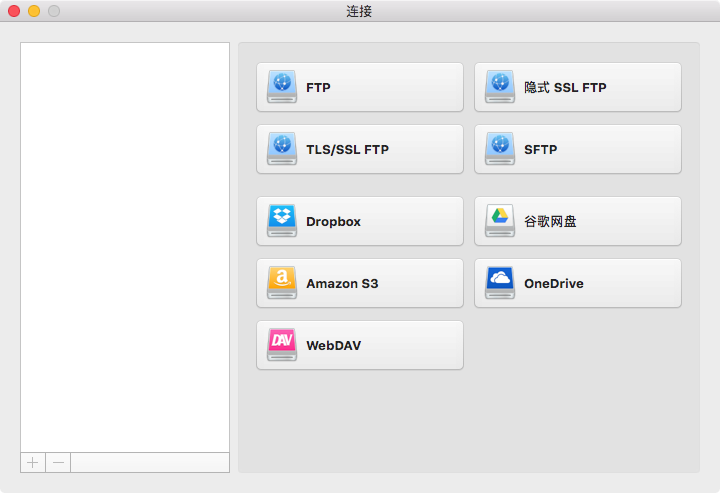Image resolution: width=720 pixels, height=493 pixels.
Task: Add a new connection with plus button
Action: (x=33, y=462)
